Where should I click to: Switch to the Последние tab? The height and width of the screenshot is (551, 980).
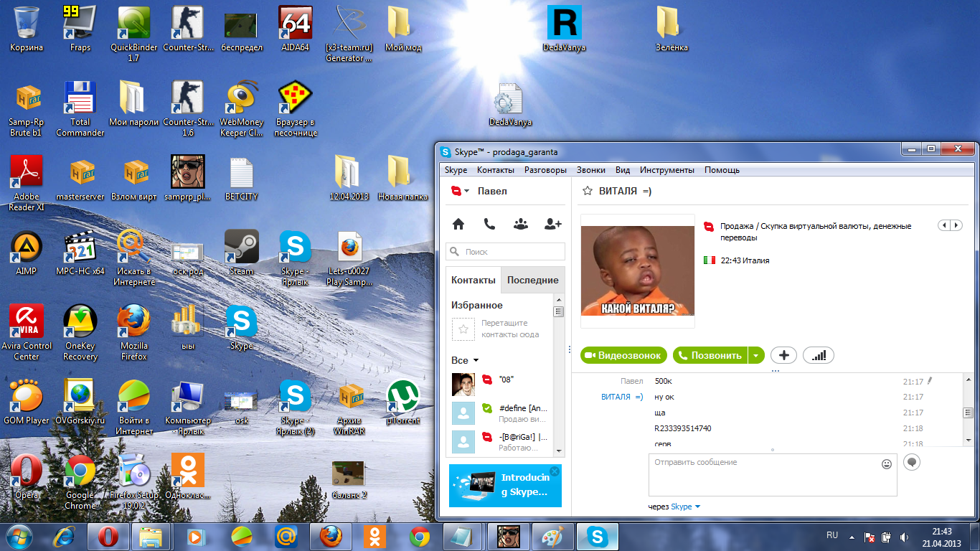533,280
